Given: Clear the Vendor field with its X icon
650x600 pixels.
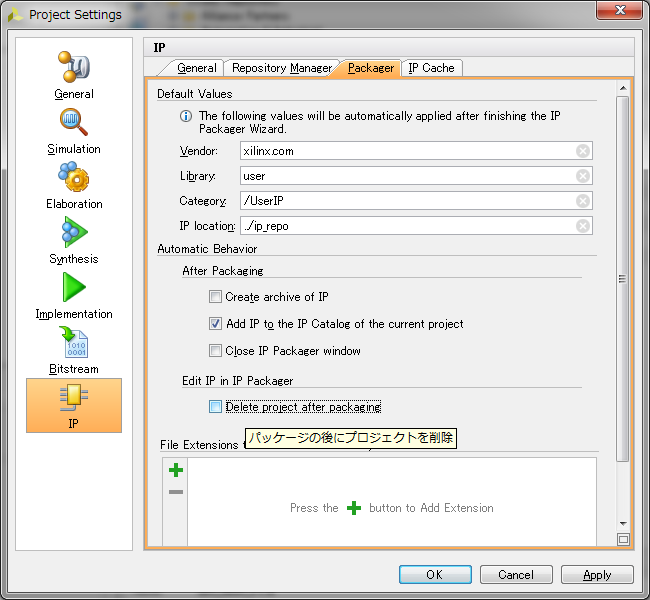Looking at the screenshot, I should tap(583, 151).
